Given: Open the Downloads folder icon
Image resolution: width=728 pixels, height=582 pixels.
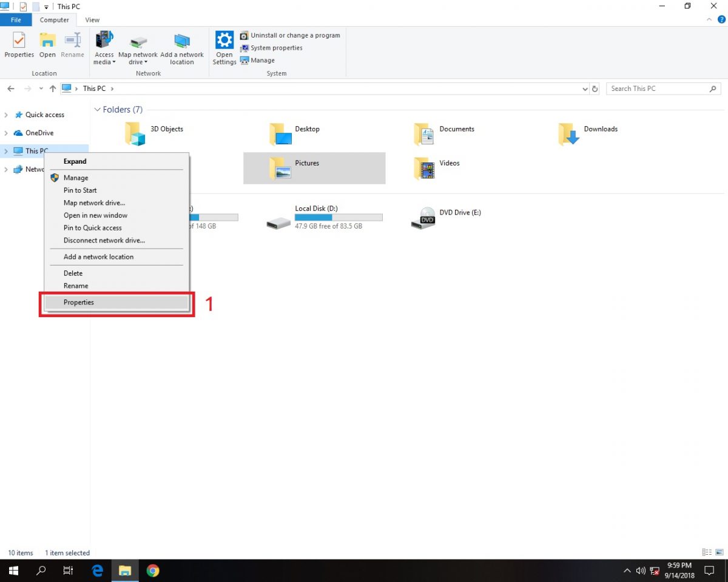Looking at the screenshot, I should coord(568,134).
